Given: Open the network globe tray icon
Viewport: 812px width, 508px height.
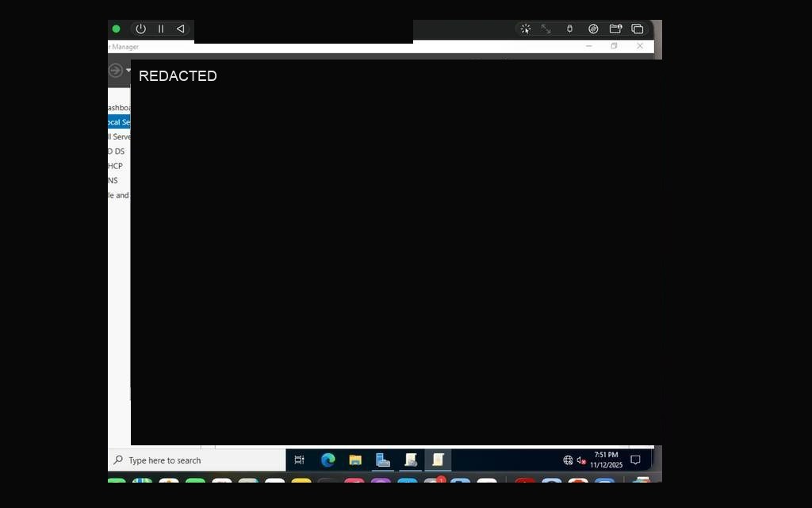Looking at the screenshot, I should (568, 460).
